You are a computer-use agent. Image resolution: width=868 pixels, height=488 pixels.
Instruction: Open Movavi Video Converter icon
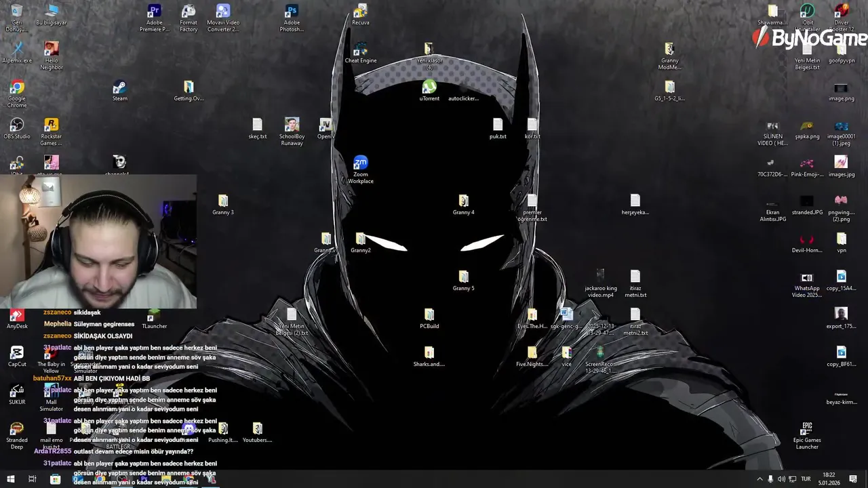tap(223, 18)
